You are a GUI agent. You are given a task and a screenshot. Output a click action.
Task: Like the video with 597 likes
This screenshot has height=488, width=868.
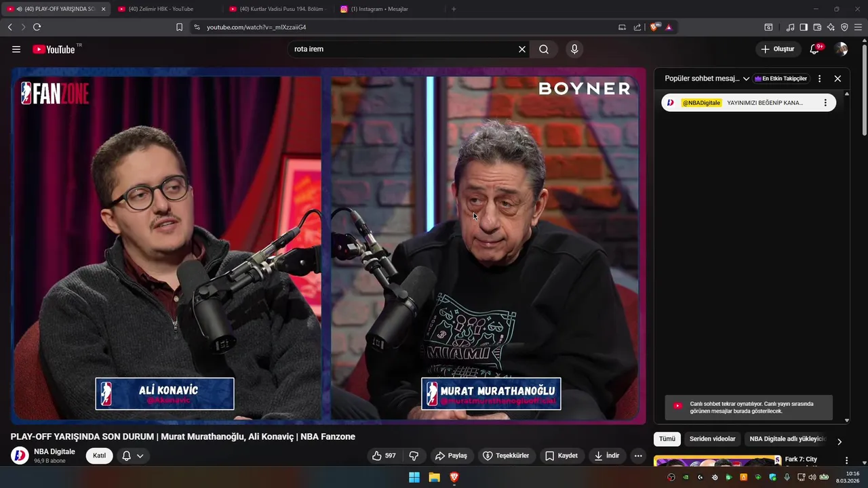click(384, 455)
